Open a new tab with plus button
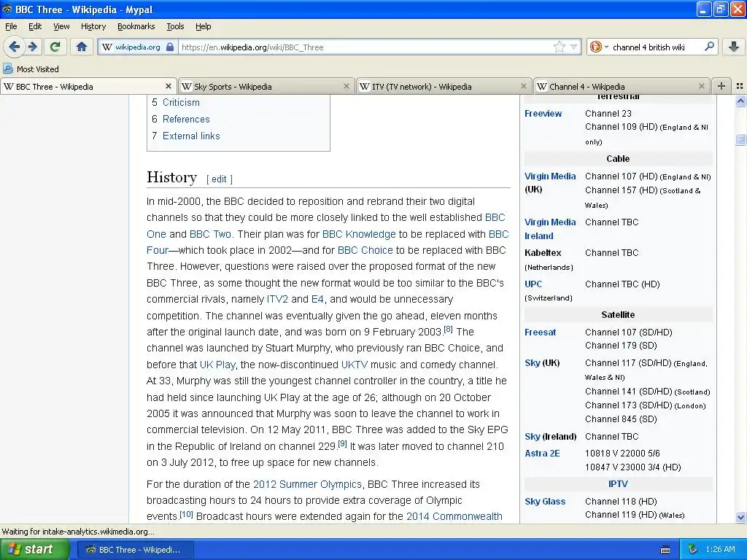 point(721,86)
